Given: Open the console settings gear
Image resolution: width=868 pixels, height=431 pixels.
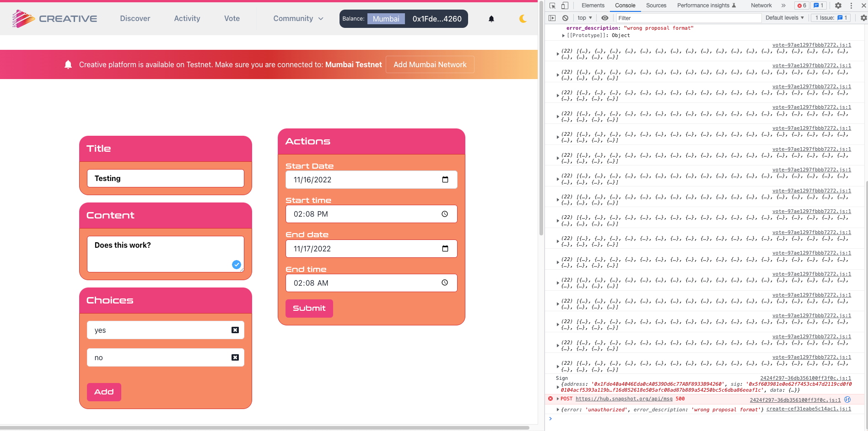Looking at the screenshot, I should [x=863, y=18].
